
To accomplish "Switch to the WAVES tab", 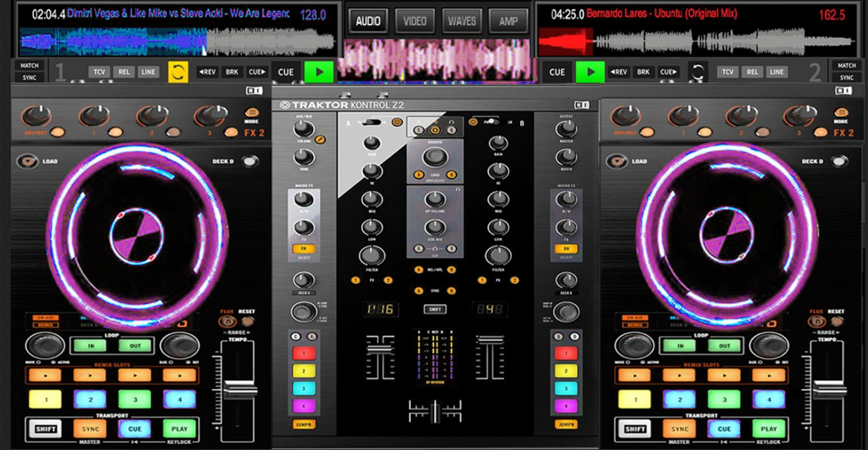I will pyautogui.click(x=461, y=21).
